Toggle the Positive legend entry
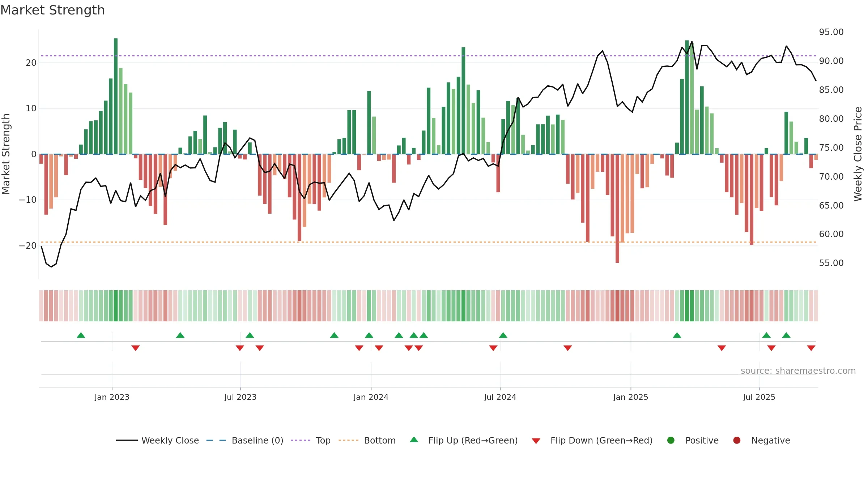868x488 pixels. click(x=693, y=440)
